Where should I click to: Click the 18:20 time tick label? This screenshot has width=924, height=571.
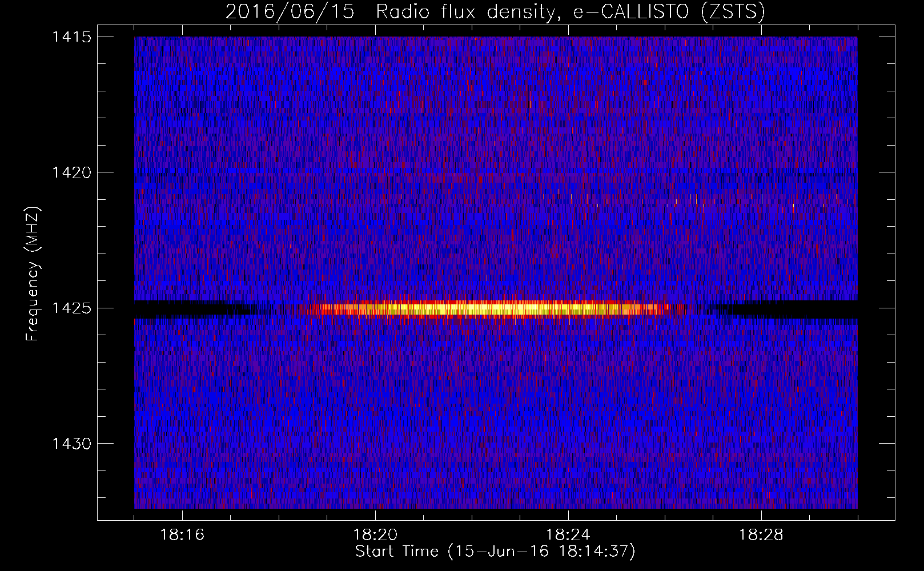[375, 535]
